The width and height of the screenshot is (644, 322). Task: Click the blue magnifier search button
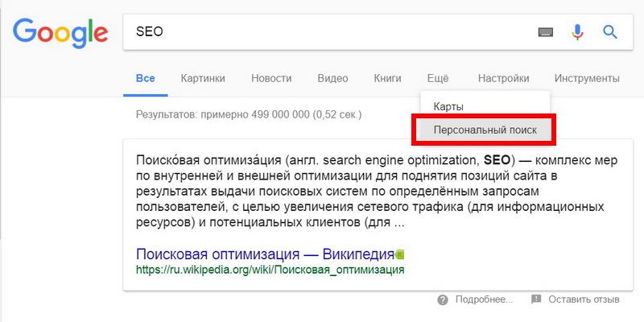click(x=610, y=31)
